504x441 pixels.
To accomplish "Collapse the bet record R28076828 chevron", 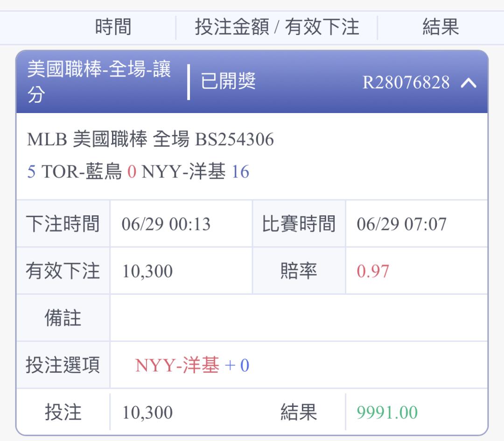I will [x=469, y=83].
